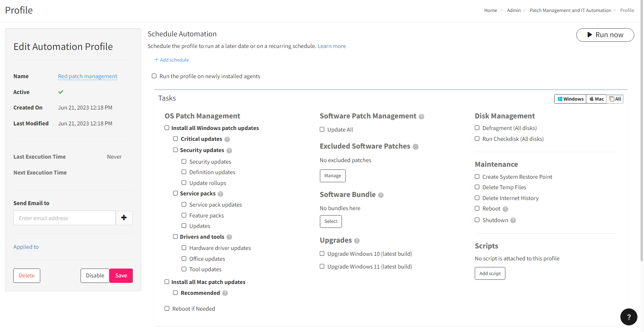The width and height of the screenshot is (644, 332).
Task: Check Hardware driver updates
Action: click(184, 248)
